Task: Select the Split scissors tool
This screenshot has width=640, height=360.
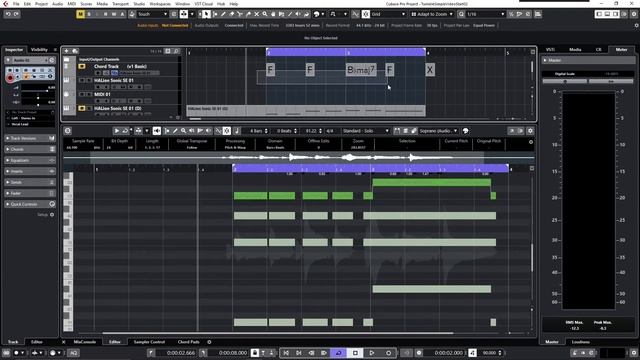Action: (240, 14)
